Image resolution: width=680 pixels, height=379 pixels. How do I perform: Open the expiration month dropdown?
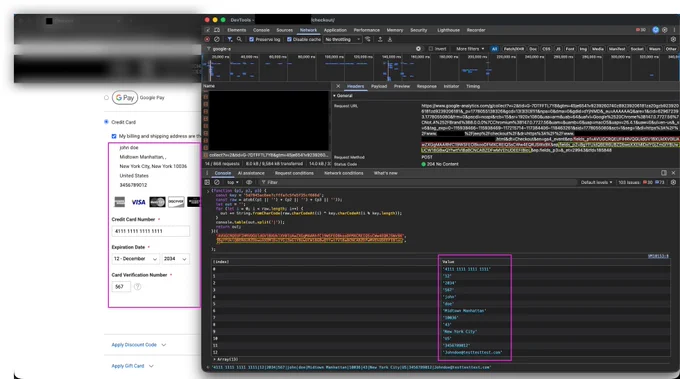tap(135, 259)
